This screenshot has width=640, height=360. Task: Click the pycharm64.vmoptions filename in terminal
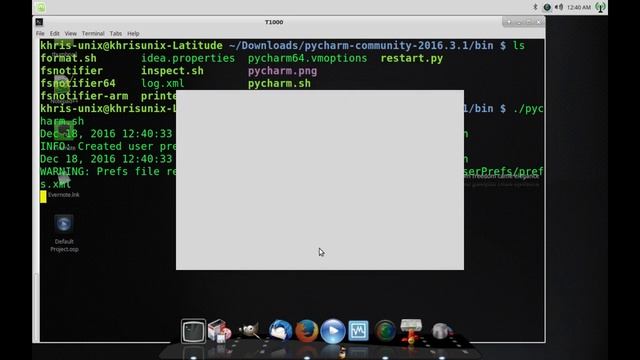click(307, 58)
